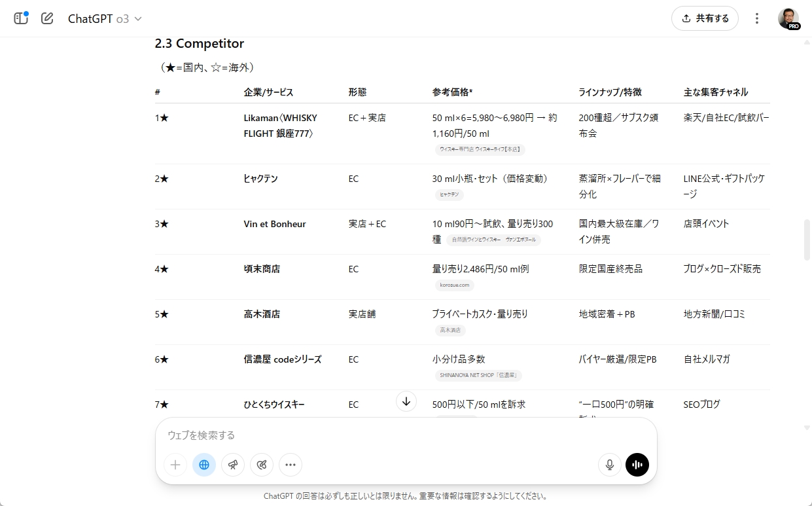
Task: Open the sidebar panel icon
Action: coord(21,18)
